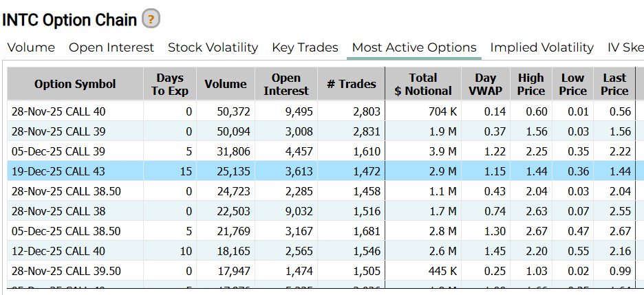Switch to the Volume tab

(x=31, y=47)
